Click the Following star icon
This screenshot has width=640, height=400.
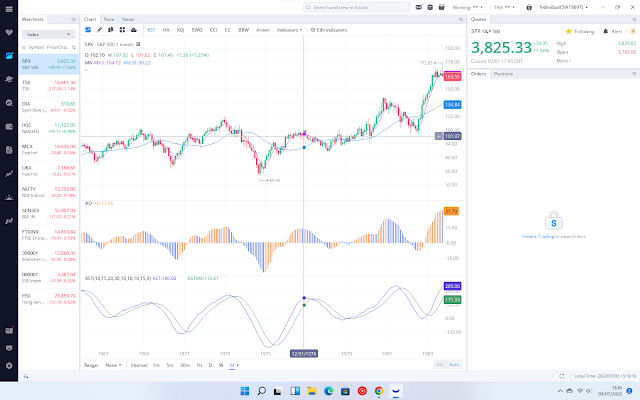[x=569, y=31]
